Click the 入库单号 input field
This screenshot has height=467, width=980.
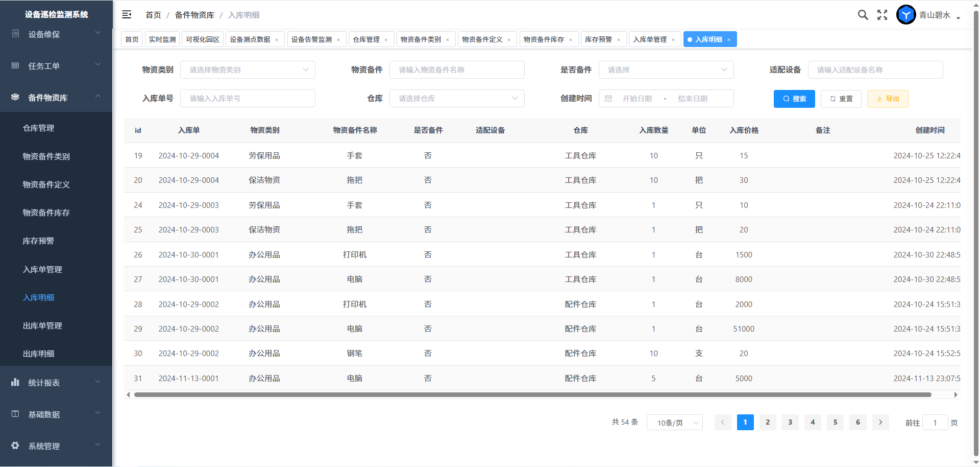tap(248, 99)
